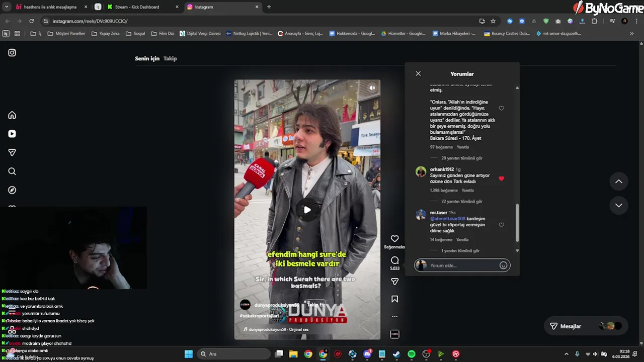
Task: Toggle the reel's sound speaker icon
Action: point(372,88)
